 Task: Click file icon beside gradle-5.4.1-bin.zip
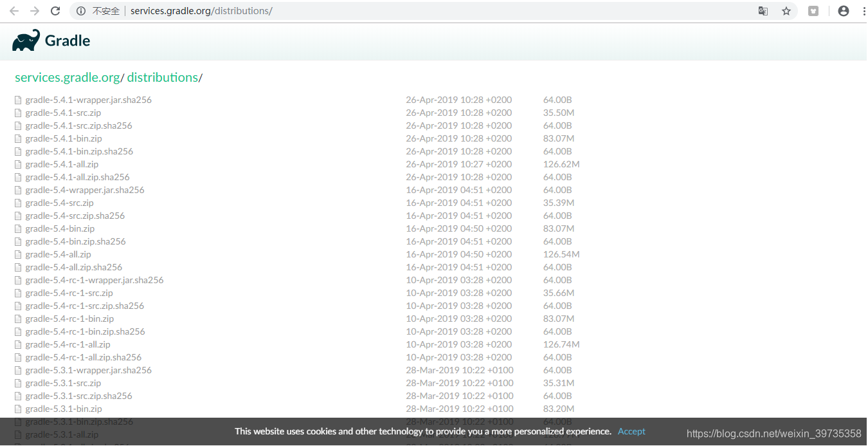tap(19, 138)
